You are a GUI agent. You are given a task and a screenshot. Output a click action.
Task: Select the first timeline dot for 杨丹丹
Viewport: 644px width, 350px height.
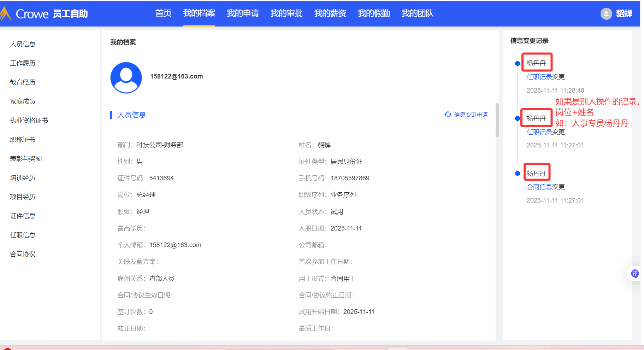(517, 64)
